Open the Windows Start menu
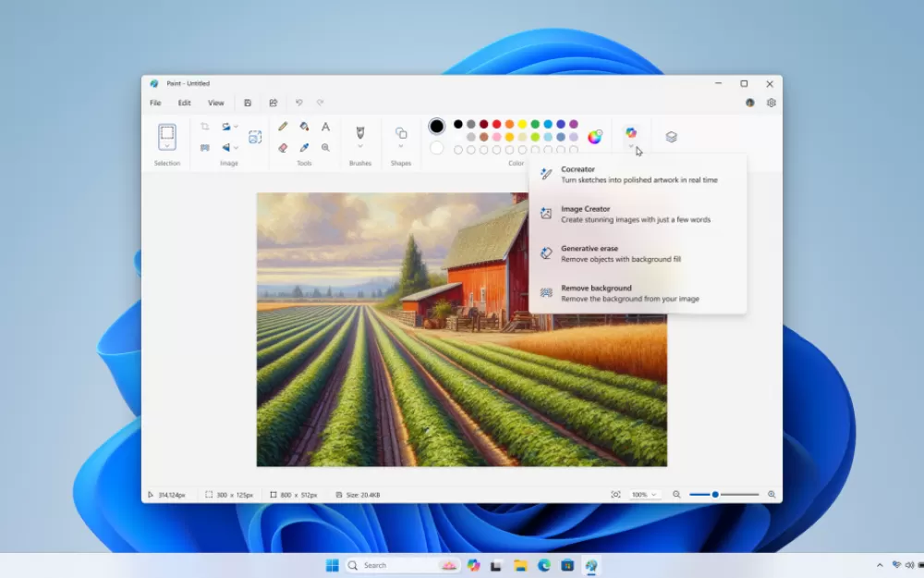924x578 pixels. click(333, 566)
